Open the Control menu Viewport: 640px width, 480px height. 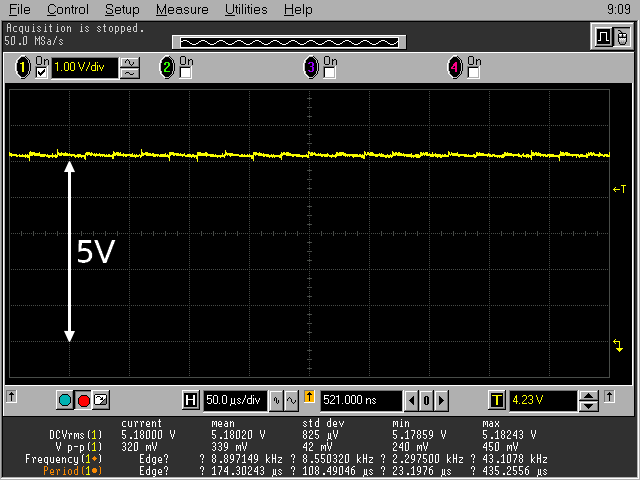pos(68,9)
